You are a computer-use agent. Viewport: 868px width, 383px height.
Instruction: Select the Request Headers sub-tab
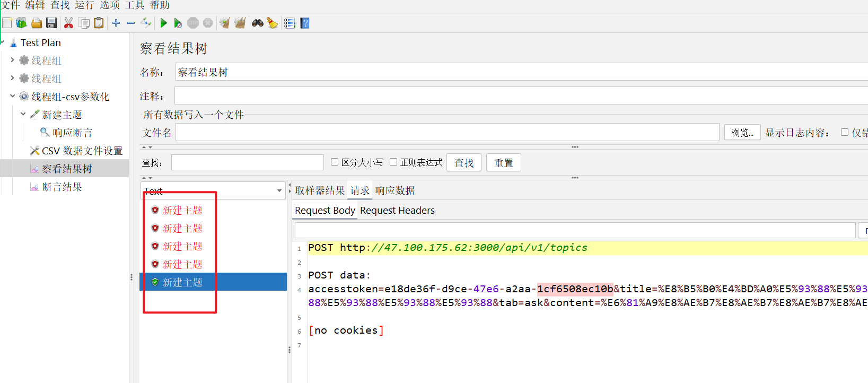click(x=397, y=211)
